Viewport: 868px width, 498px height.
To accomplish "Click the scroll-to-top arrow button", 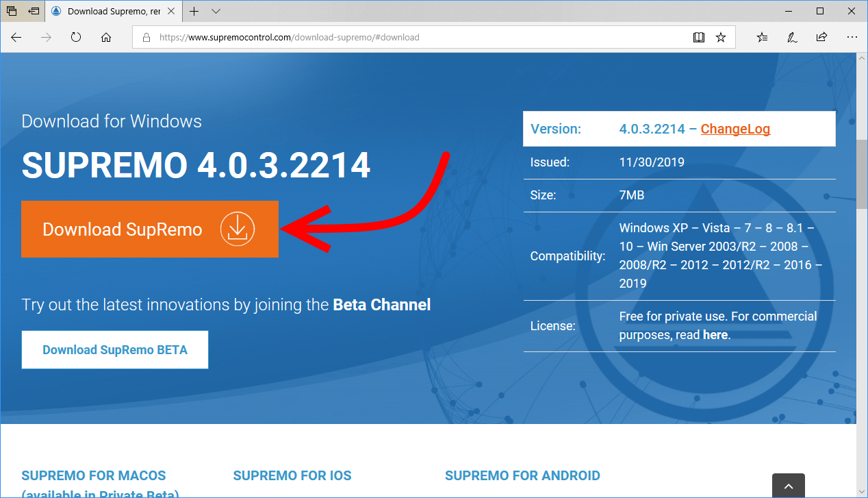I will pyautogui.click(x=789, y=486).
